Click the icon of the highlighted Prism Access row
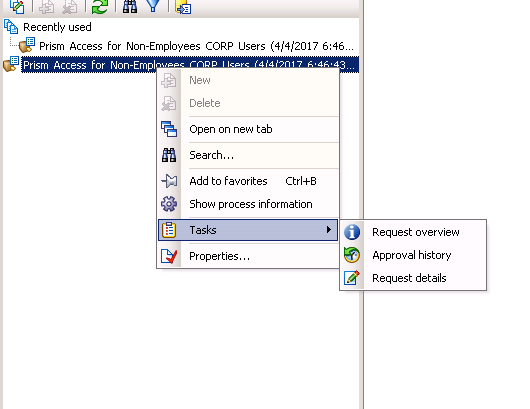 tap(11, 64)
